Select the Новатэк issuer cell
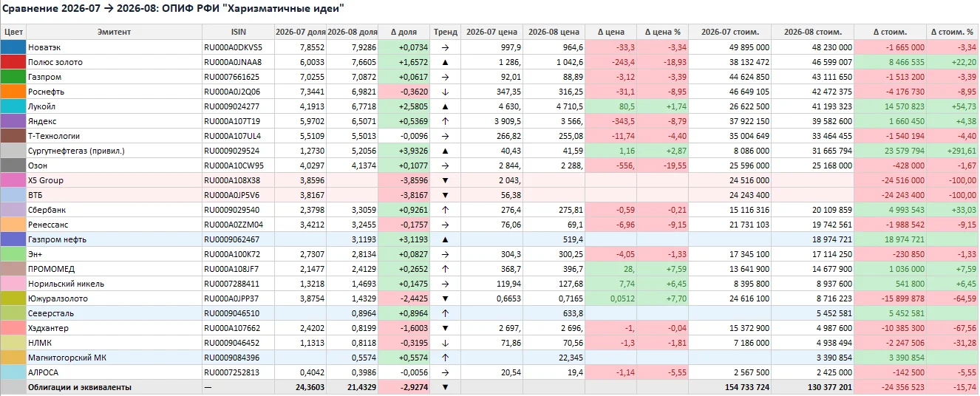Screen dimensions: 980x396 click(x=114, y=47)
